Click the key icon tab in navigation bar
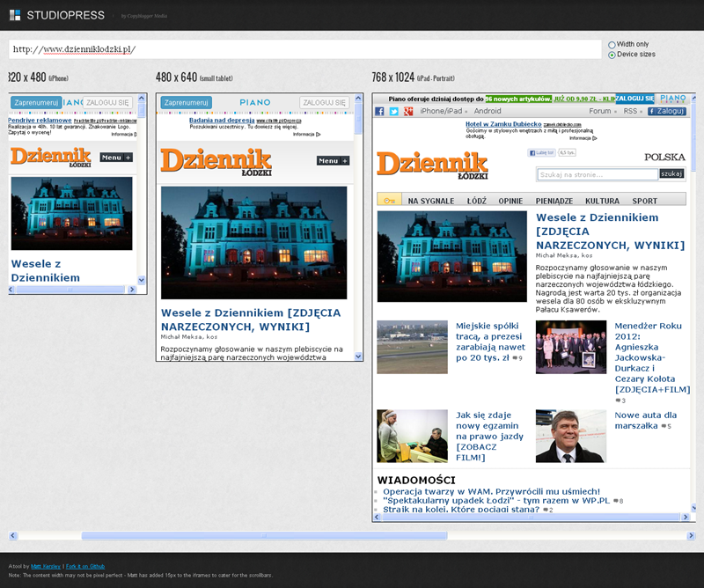The width and height of the screenshot is (704, 588). coord(389,201)
